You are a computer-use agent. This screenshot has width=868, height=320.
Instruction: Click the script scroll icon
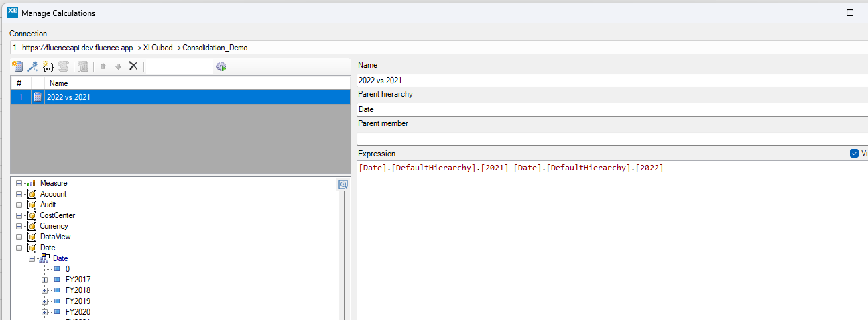(64, 66)
